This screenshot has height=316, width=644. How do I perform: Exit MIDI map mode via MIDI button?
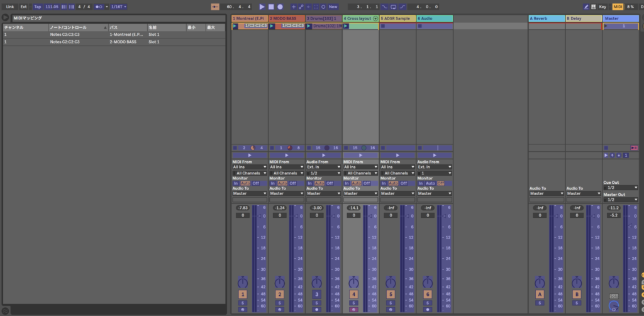(617, 6)
